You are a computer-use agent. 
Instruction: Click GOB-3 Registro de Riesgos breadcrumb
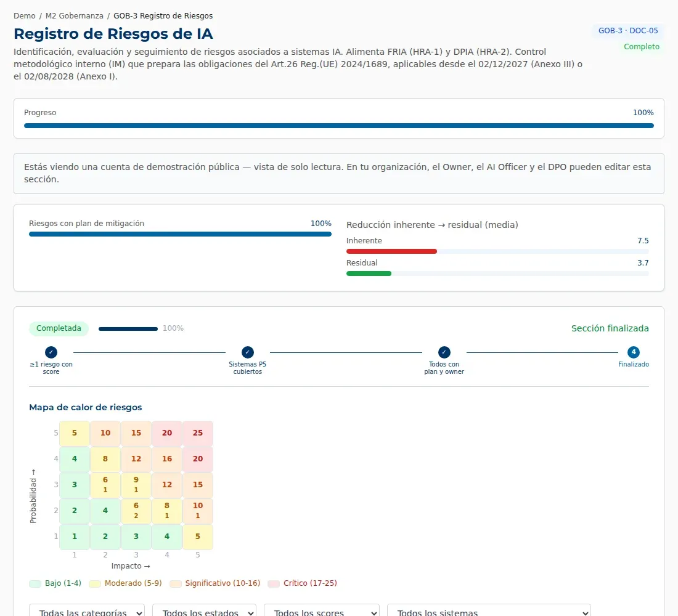coord(163,16)
